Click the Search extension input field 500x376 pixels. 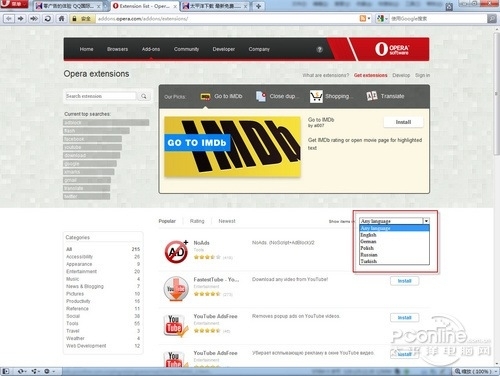click(x=101, y=96)
